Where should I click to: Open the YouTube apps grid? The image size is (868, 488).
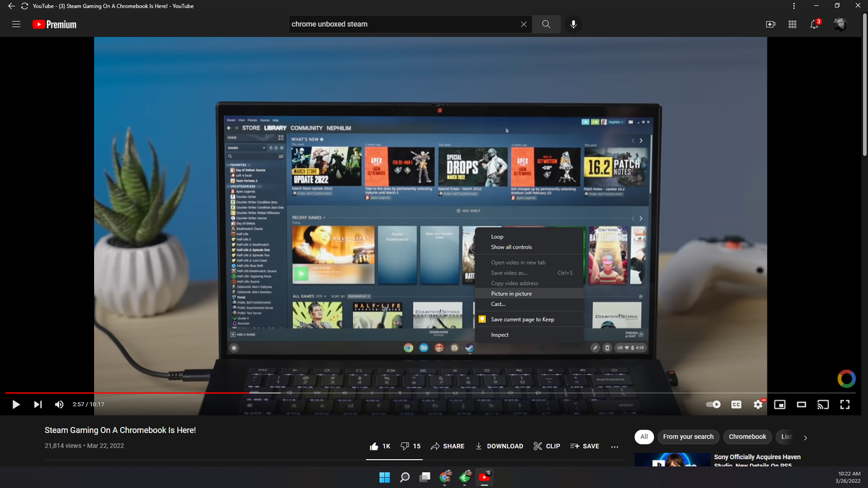point(792,24)
